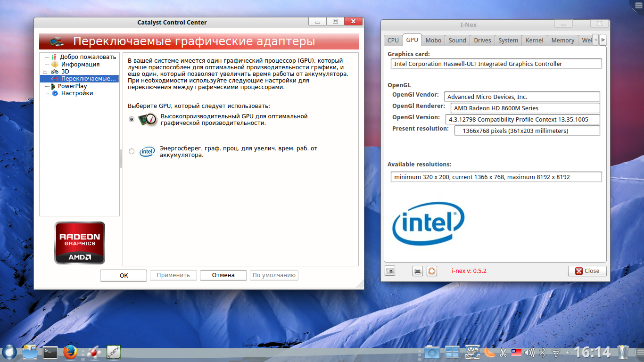The image size is (644, 362).
Task: Click the Close button in I-Nex
Action: [587, 271]
